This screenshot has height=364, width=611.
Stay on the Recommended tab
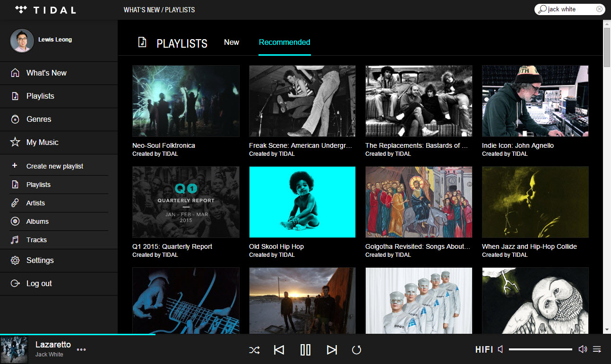point(284,42)
